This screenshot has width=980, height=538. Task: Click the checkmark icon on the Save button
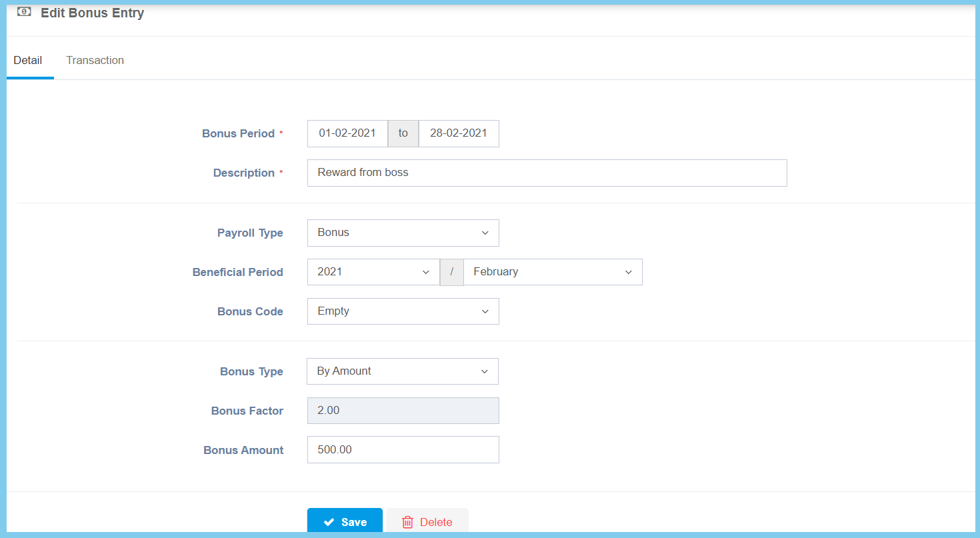click(x=329, y=523)
